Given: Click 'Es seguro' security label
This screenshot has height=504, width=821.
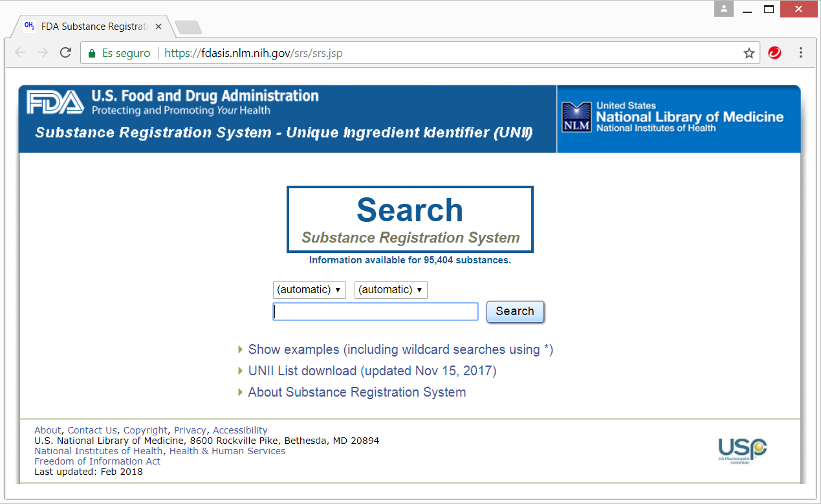Looking at the screenshot, I should coord(126,53).
